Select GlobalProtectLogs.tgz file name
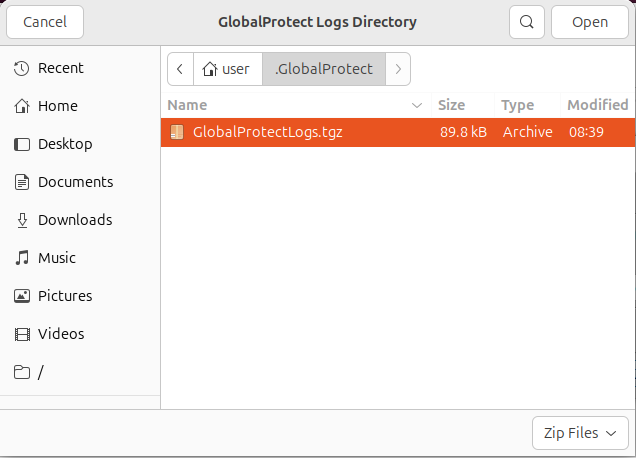The height and width of the screenshot is (458, 636). [x=268, y=132]
